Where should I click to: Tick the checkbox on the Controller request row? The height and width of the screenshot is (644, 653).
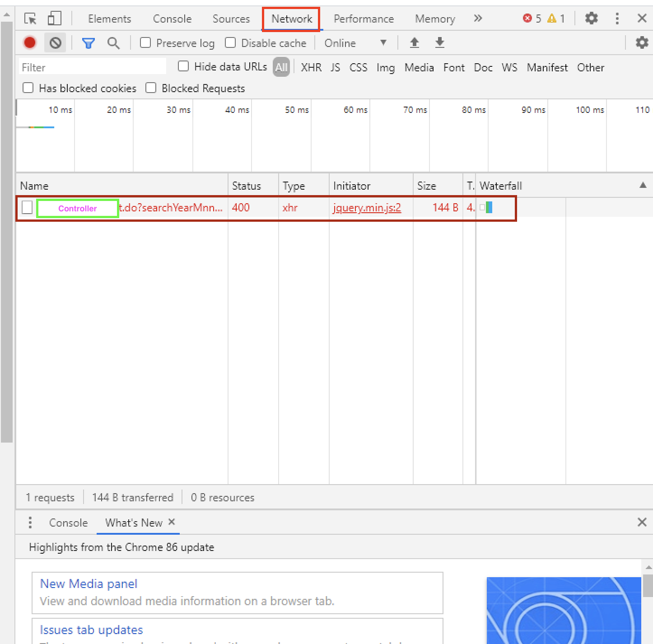(27, 208)
